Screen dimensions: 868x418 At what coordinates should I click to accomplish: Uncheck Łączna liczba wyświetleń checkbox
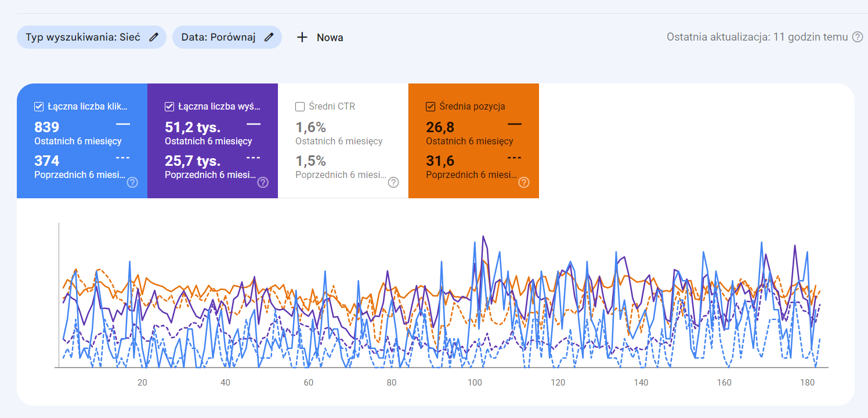[169, 107]
